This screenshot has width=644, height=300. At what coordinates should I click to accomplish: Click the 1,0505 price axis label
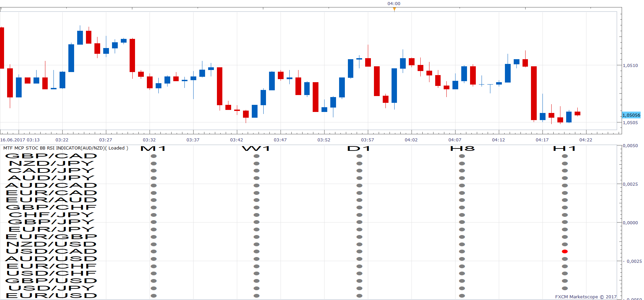pos(630,122)
